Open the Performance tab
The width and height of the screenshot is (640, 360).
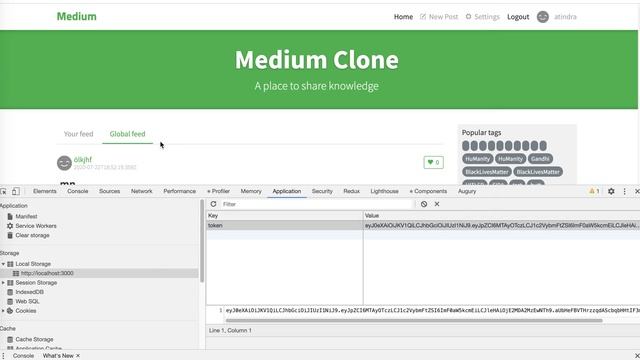click(x=180, y=191)
